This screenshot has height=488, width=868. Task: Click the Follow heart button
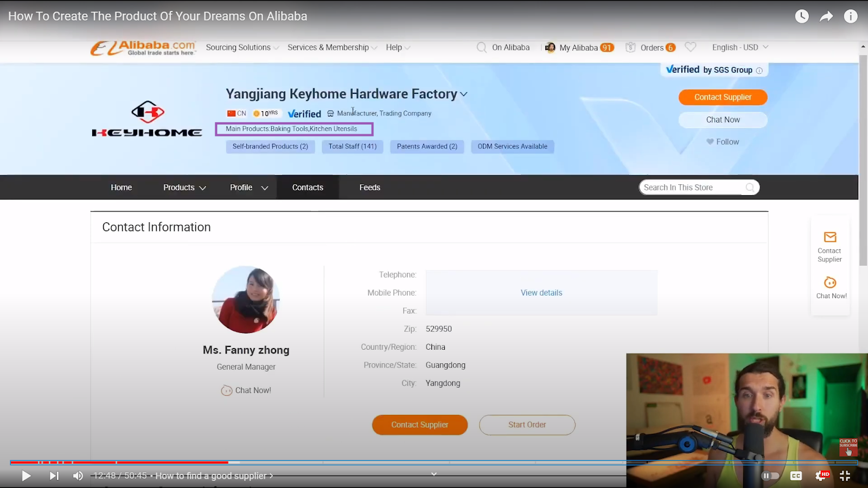pyautogui.click(x=723, y=142)
